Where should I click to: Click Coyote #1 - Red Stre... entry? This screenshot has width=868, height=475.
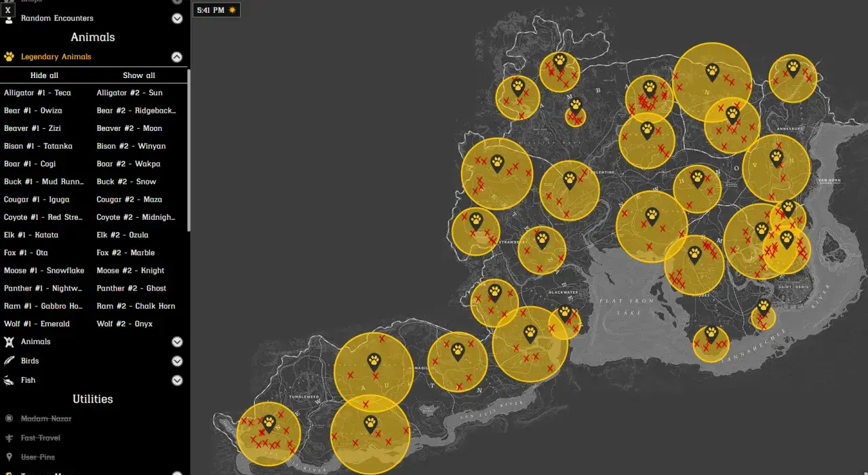[x=43, y=217]
